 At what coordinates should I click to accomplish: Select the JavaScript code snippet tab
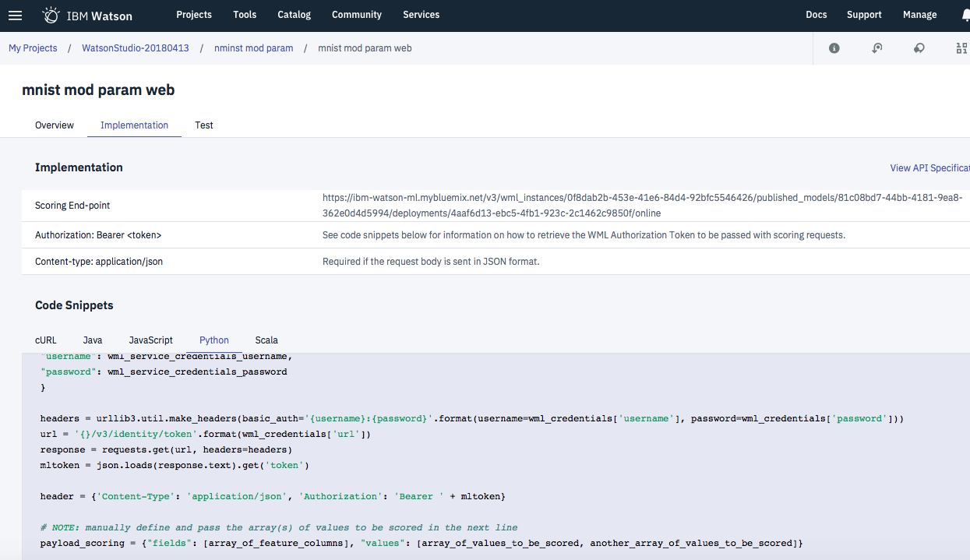[x=151, y=340]
